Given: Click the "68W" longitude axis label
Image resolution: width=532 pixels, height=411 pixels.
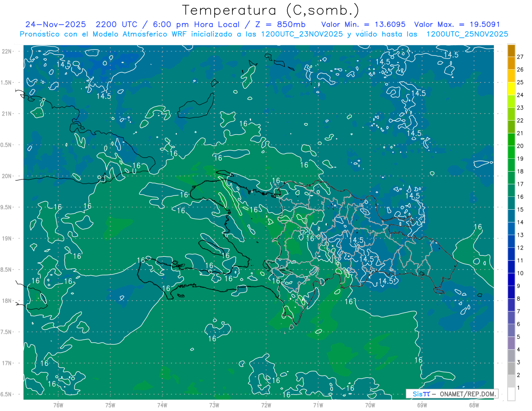Looking at the screenshot, I should pos(474,405).
